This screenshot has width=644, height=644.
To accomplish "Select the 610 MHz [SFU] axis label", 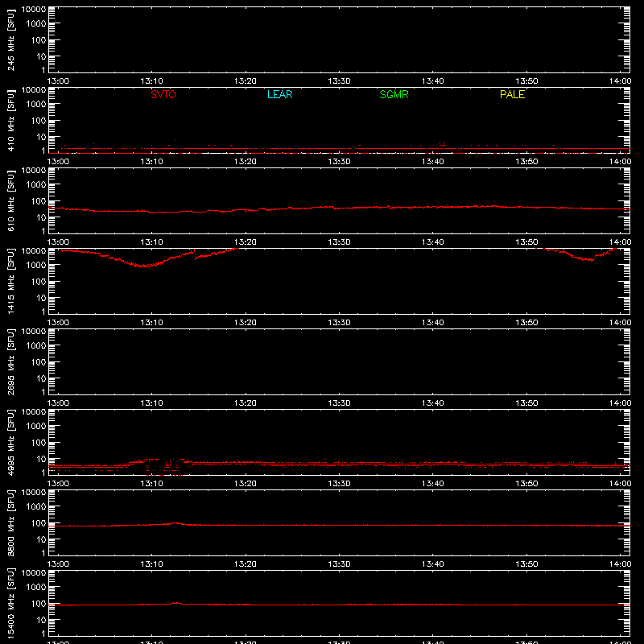I will pyautogui.click(x=10, y=200).
